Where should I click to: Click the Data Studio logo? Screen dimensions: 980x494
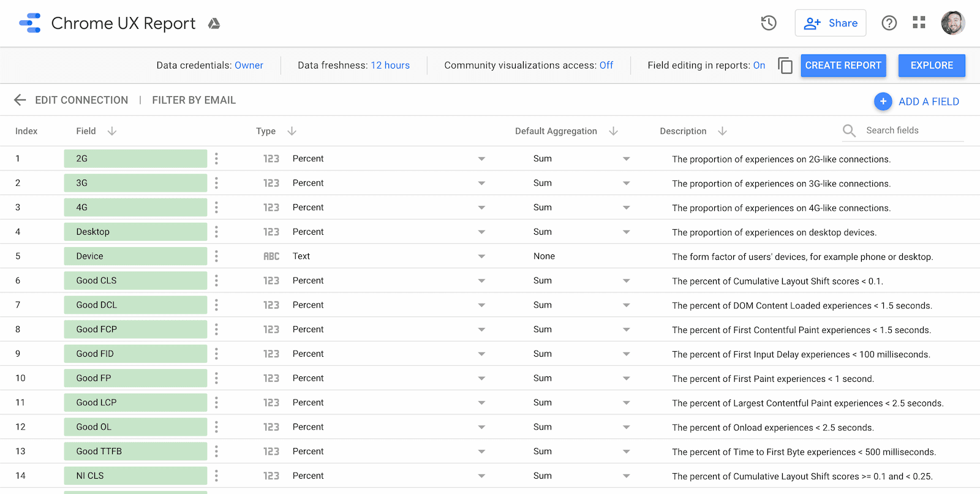click(x=30, y=23)
